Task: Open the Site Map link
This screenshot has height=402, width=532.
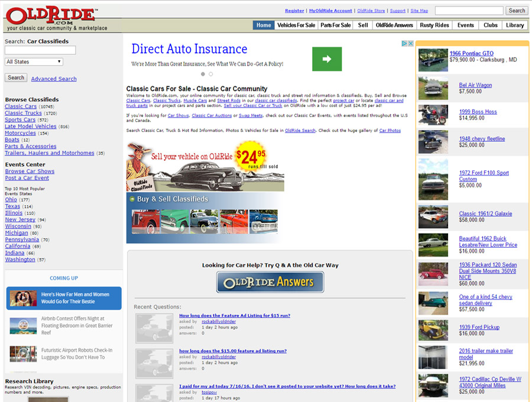Action: tap(419, 11)
